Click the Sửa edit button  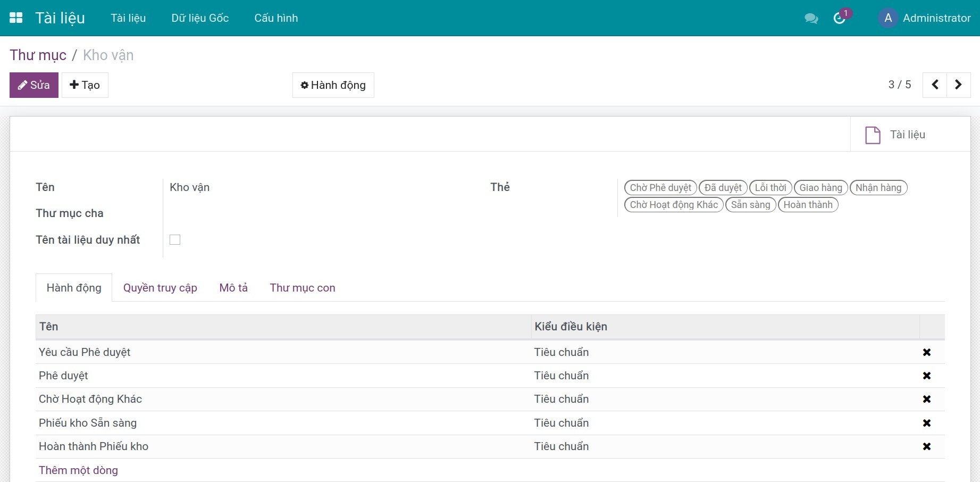point(34,85)
